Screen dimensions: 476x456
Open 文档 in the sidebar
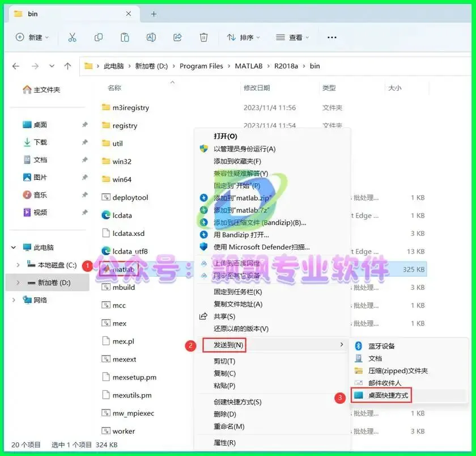pos(35,160)
